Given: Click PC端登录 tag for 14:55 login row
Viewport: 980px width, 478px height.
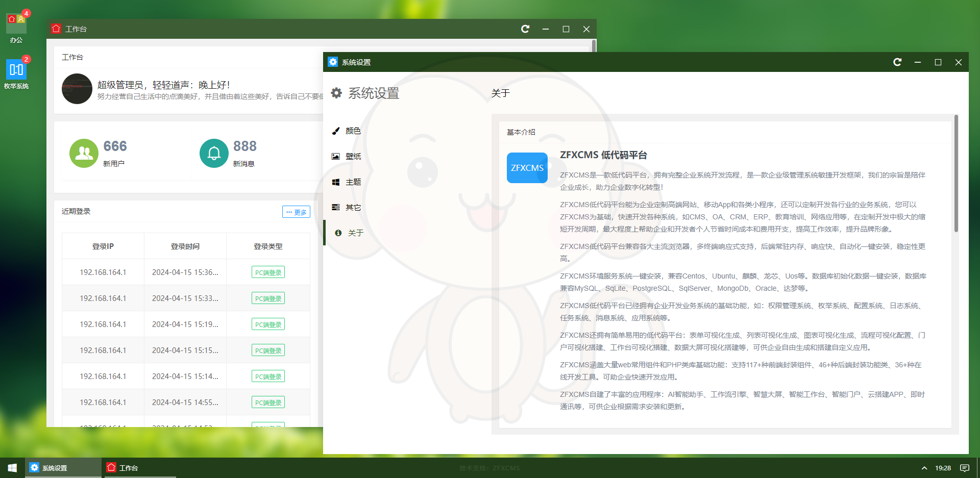Looking at the screenshot, I should click(x=268, y=402).
